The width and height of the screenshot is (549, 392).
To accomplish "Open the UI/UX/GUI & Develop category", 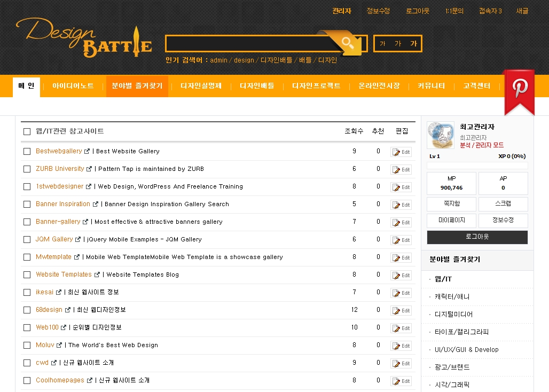I will (x=466, y=350).
